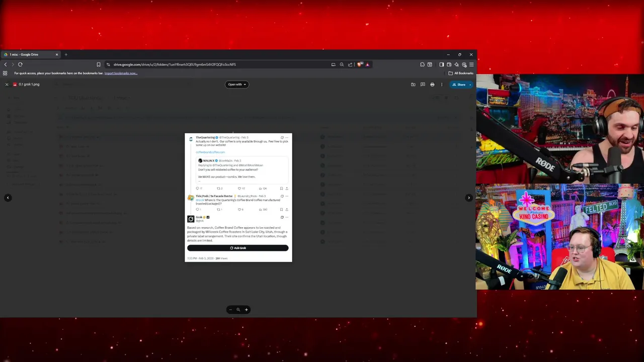Minimize the browser window

pyautogui.click(x=448, y=54)
